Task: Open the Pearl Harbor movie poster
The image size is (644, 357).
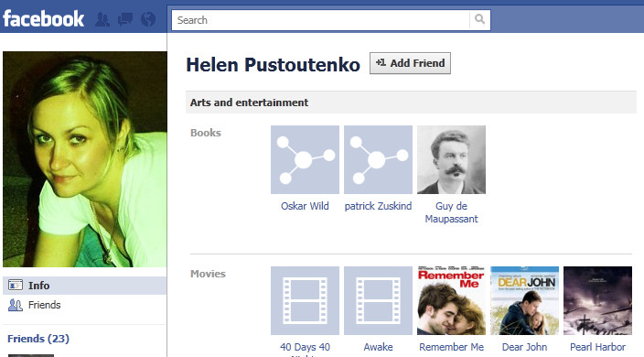Action: pos(597,301)
